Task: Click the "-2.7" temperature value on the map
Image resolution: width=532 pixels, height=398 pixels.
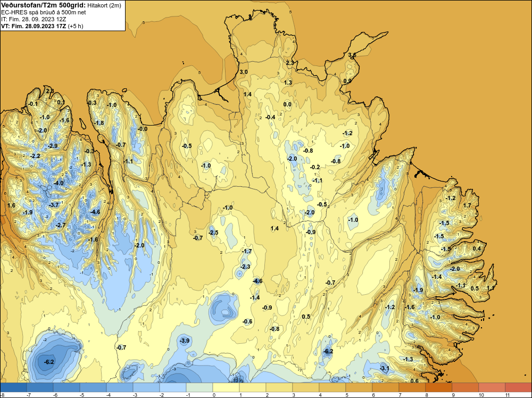Action: (x=61, y=225)
